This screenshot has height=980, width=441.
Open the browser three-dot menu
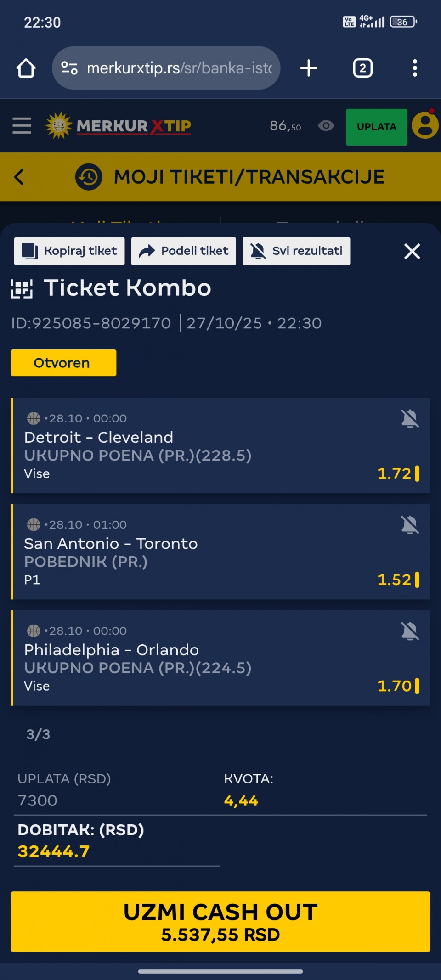[415, 68]
